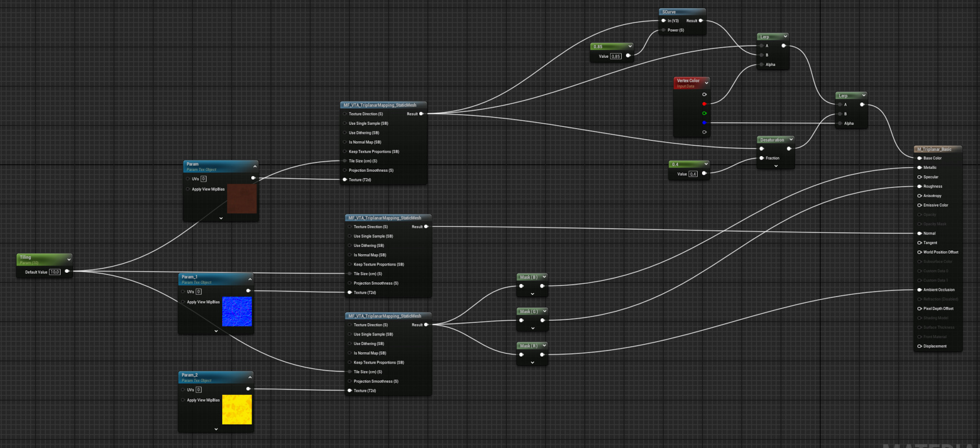The height and width of the screenshot is (448, 980).
Task: Edit the Tiling Default Value field 10.0
Action: tap(55, 272)
